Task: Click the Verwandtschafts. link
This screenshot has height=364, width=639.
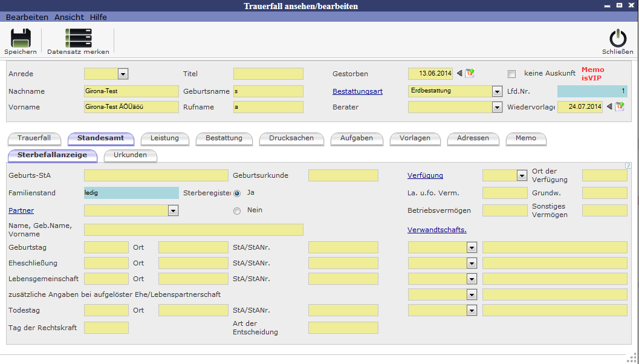Action: pyautogui.click(x=436, y=230)
